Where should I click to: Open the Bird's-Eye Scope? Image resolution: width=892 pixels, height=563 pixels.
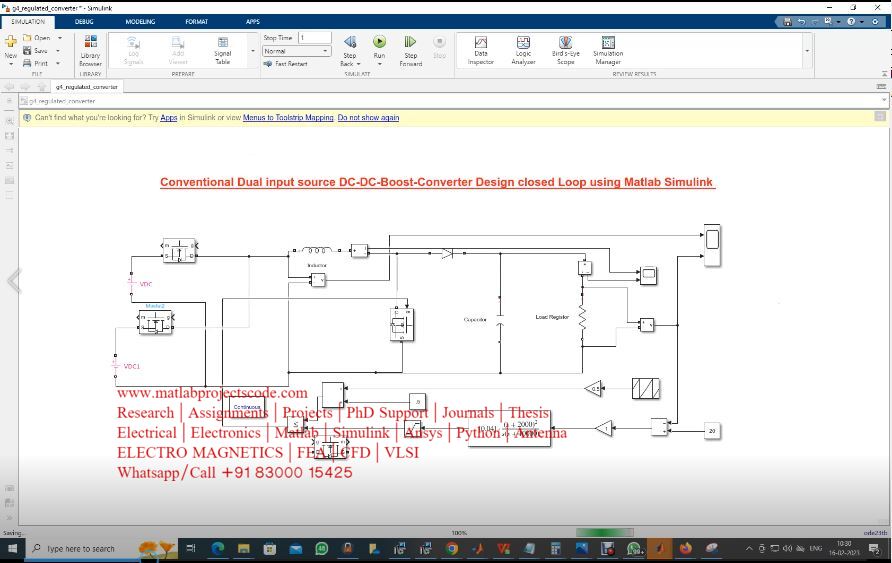point(565,51)
